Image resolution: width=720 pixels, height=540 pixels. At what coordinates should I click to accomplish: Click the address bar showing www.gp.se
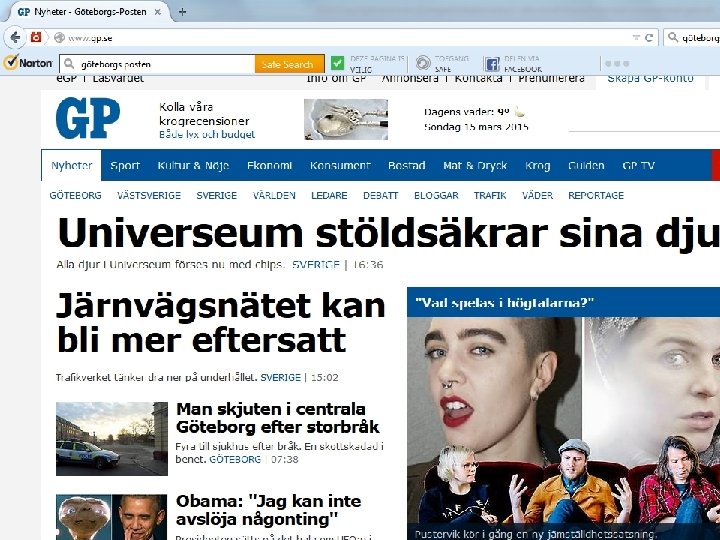tap(344, 38)
